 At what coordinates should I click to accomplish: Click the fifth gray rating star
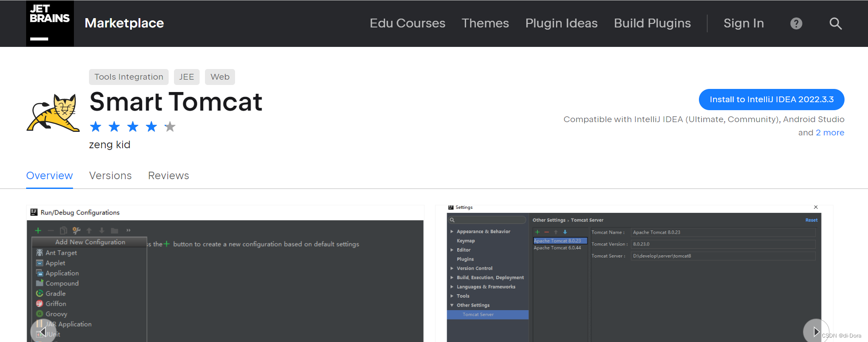click(x=170, y=127)
